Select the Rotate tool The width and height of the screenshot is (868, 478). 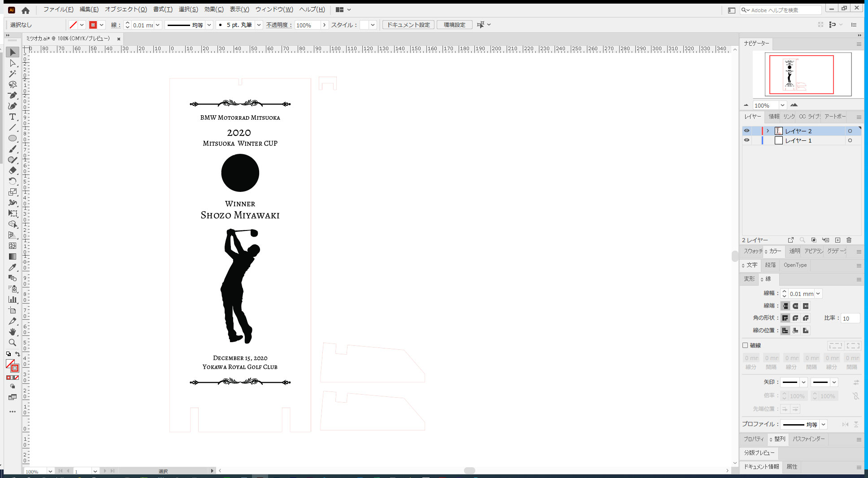coord(13,181)
